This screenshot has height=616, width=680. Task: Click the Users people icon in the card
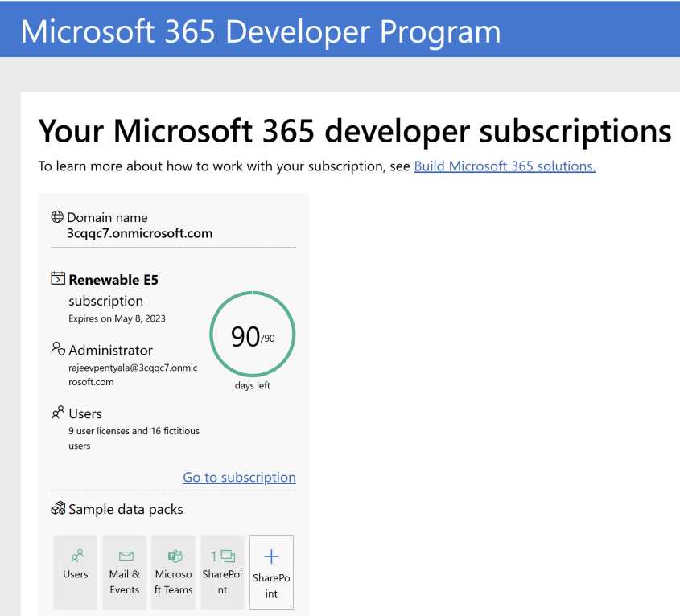pos(56,413)
